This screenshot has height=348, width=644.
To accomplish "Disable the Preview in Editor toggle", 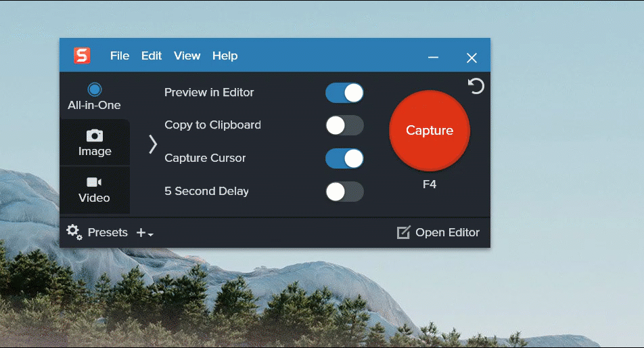I will click(344, 93).
